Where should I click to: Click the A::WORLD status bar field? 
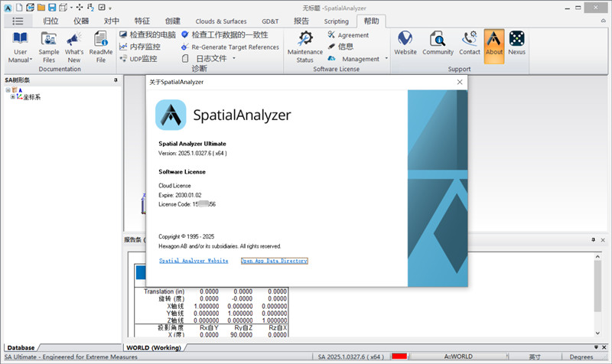pyautogui.click(x=458, y=356)
